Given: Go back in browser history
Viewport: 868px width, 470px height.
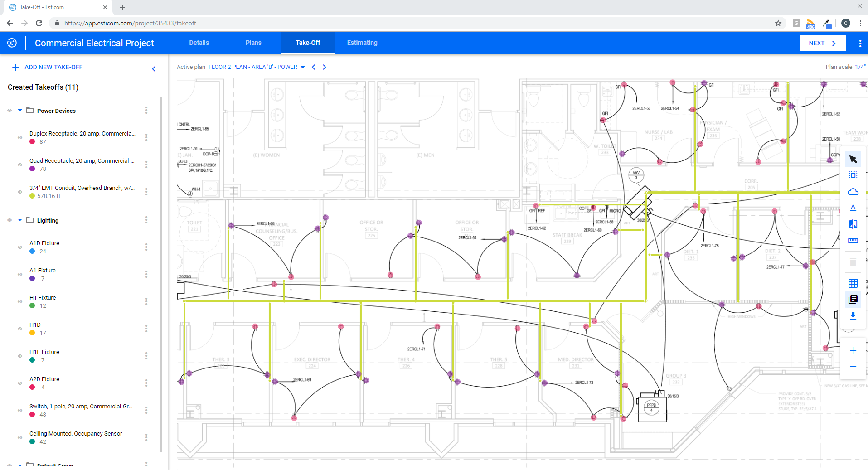Looking at the screenshot, I should click(x=10, y=23).
